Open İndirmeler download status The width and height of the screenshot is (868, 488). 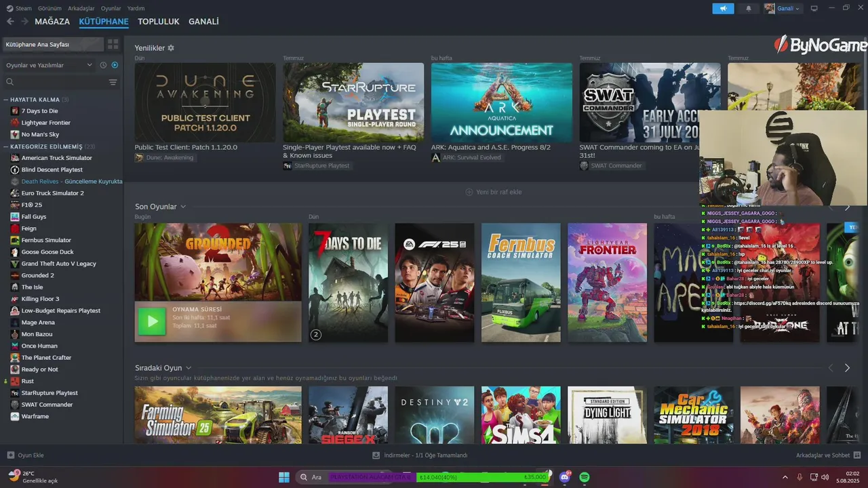(x=420, y=455)
